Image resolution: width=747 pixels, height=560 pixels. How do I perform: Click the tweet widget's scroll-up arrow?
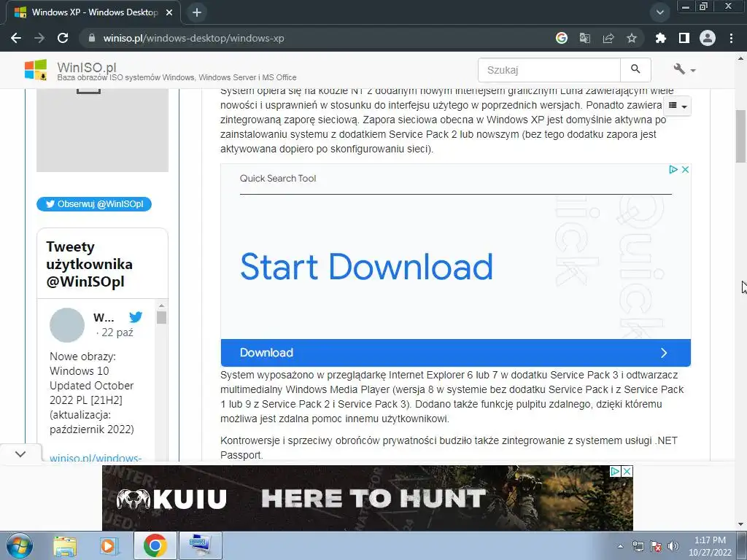pos(161,306)
